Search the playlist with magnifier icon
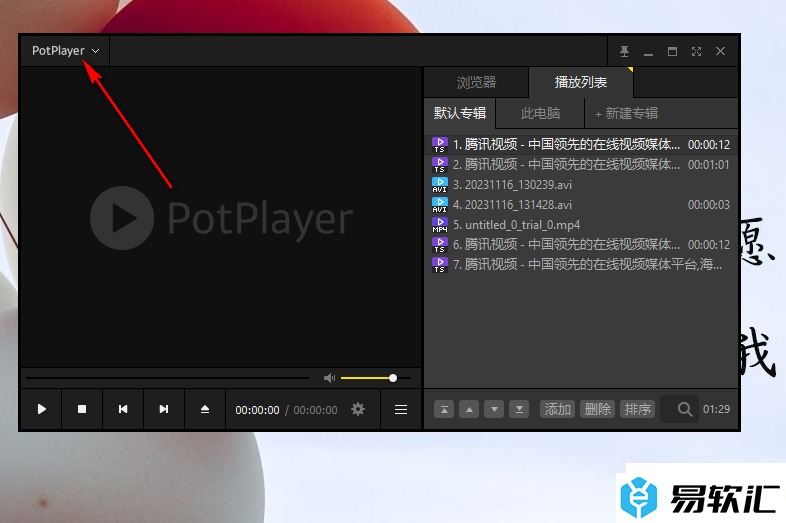 (x=685, y=409)
